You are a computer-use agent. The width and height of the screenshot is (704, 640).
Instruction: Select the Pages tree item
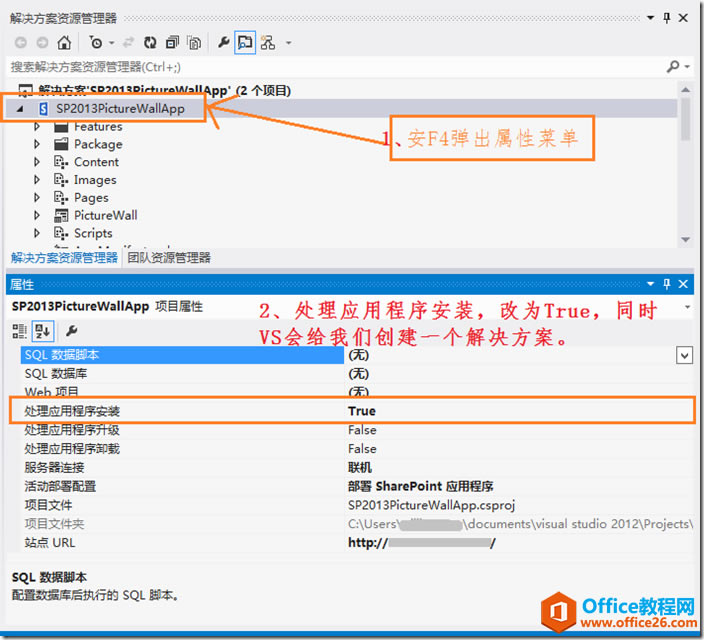[x=91, y=198]
